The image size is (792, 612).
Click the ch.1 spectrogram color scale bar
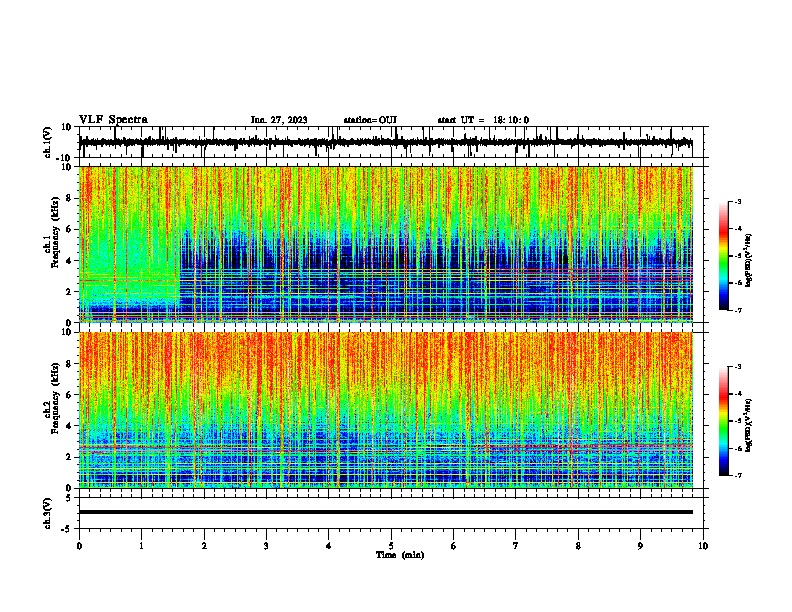[x=724, y=256]
